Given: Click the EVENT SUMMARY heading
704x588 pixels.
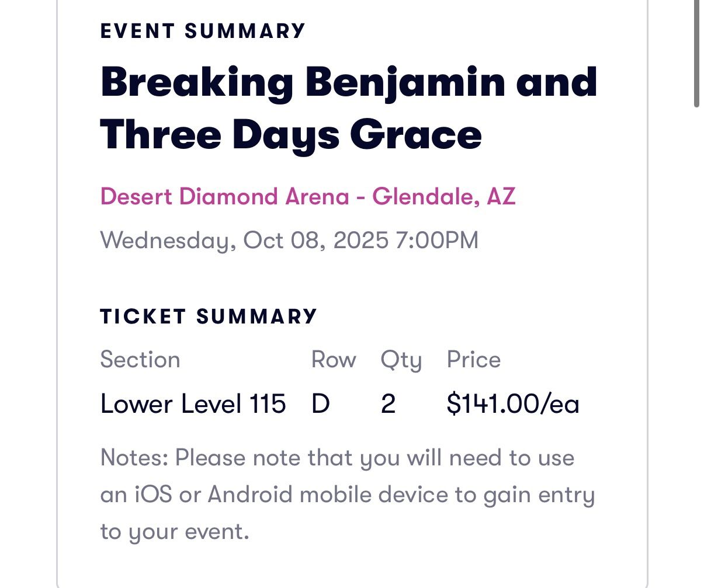Looking at the screenshot, I should coord(203,31).
